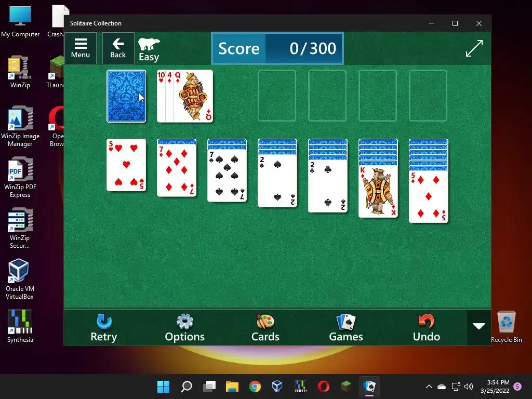Open the TLauncher desktop shortcut
The height and width of the screenshot is (399, 532).
point(55,72)
